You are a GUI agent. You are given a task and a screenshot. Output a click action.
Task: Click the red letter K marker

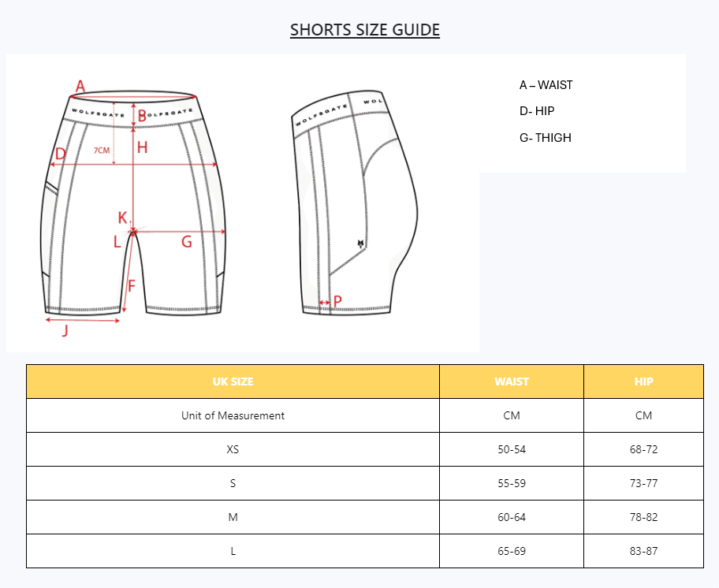click(x=122, y=218)
